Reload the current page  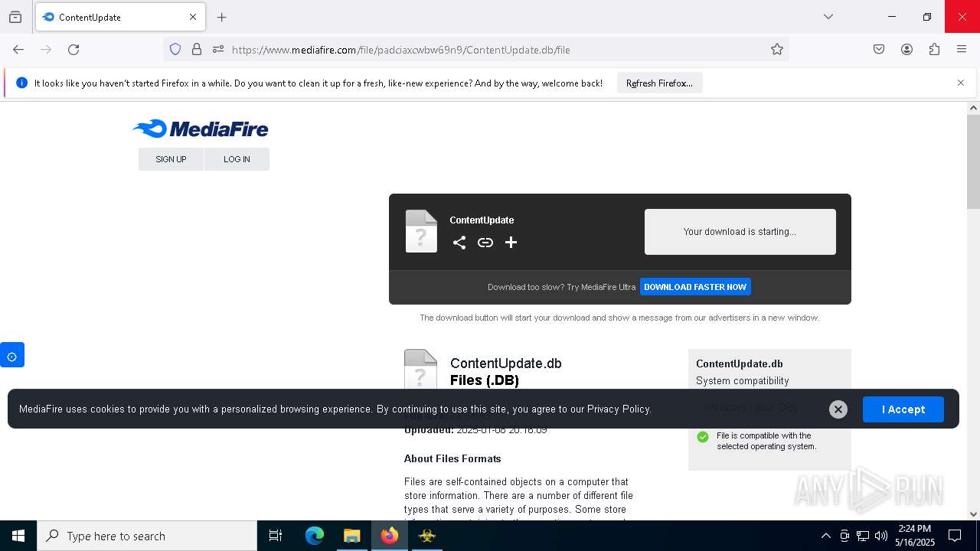click(x=73, y=50)
